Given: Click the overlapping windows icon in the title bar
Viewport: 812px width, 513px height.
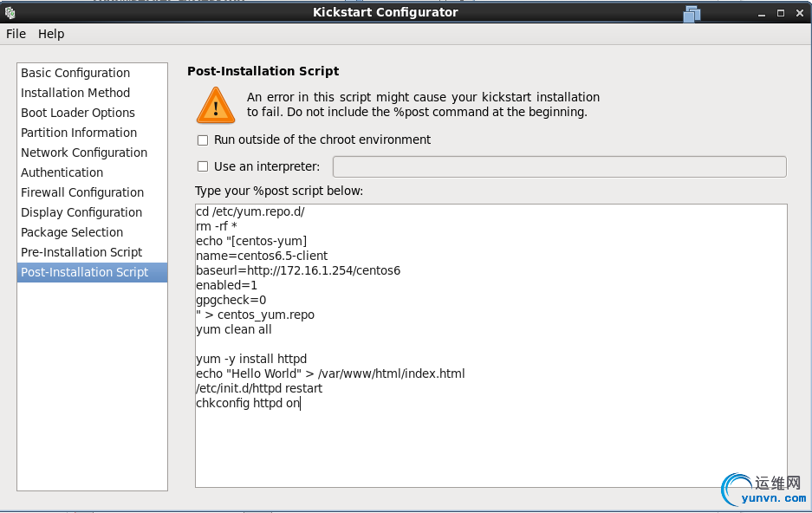Looking at the screenshot, I should pyautogui.click(x=691, y=13).
